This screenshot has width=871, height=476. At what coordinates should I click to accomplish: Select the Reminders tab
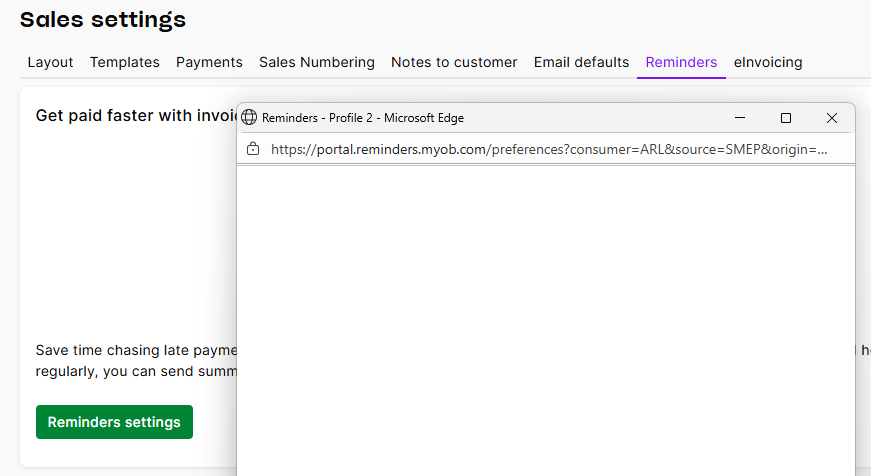[681, 62]
